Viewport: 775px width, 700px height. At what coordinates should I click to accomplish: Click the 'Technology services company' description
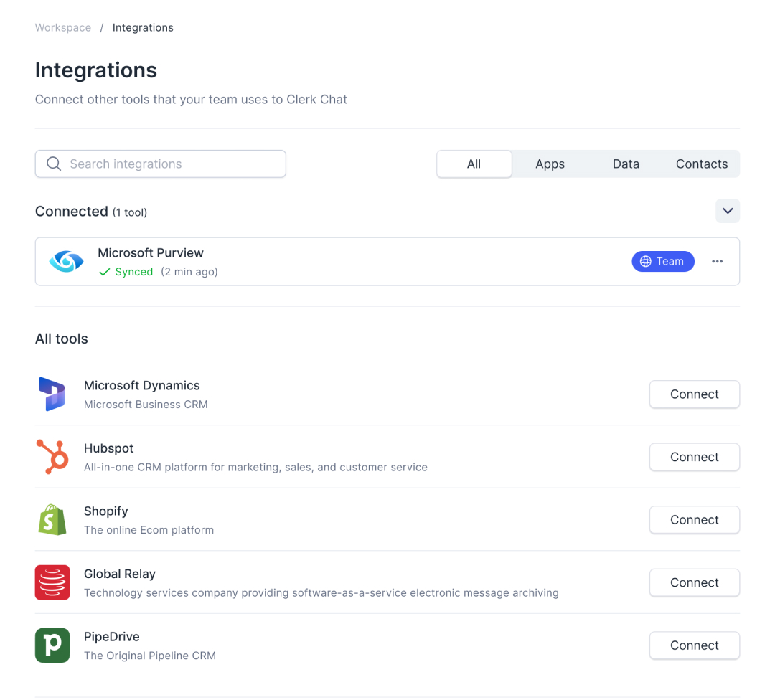[321, 593]
